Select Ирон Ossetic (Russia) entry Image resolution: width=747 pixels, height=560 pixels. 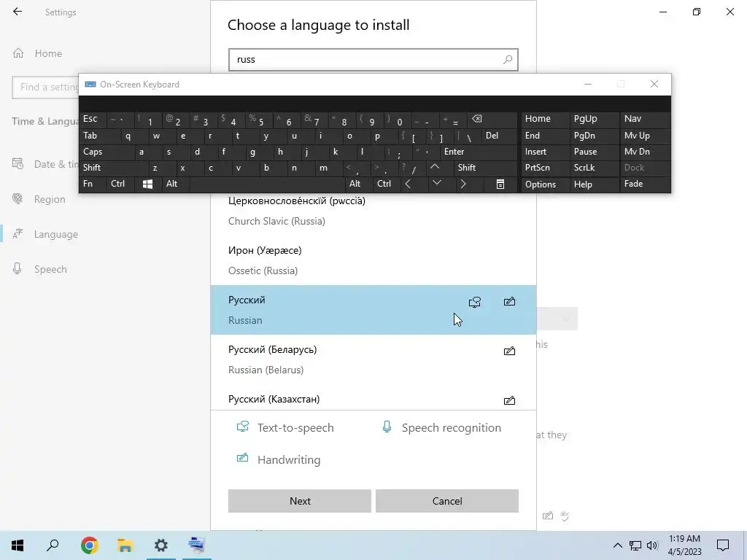click(373, 260)
